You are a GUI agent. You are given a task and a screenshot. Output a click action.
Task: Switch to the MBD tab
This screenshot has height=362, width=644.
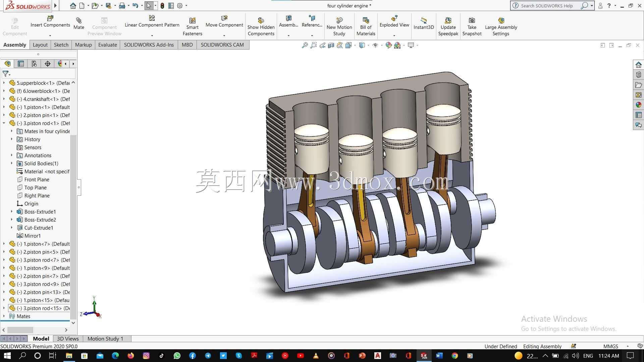[187, 45]
